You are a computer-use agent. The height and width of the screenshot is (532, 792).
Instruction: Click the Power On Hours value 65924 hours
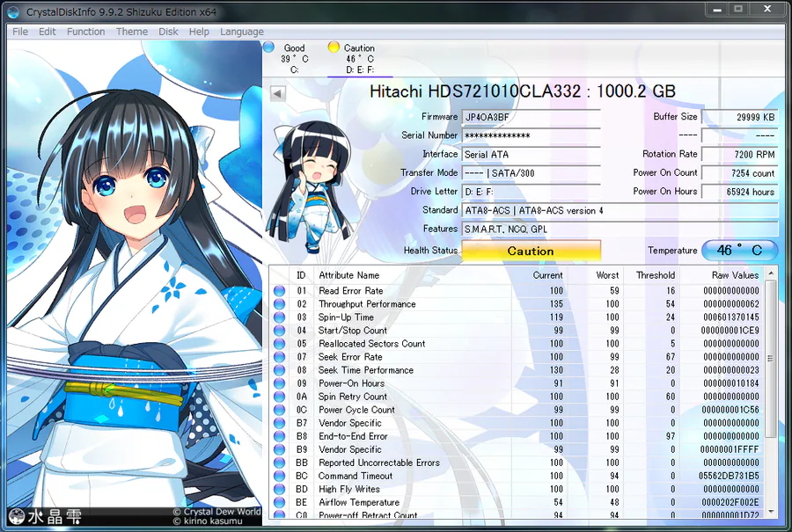740,192
